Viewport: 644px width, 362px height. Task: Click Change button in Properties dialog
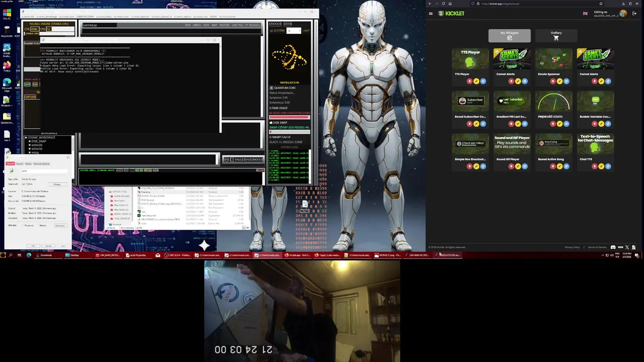click(x=58, y=185)
